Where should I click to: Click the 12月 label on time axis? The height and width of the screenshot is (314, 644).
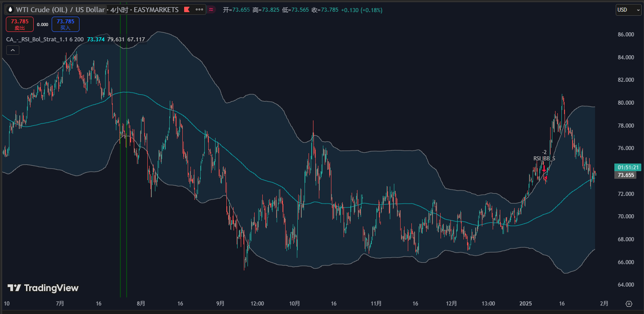[452, 304]
